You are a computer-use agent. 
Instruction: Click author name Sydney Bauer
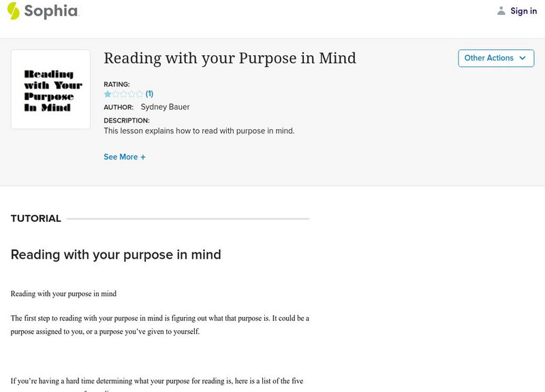coord(165,107)
